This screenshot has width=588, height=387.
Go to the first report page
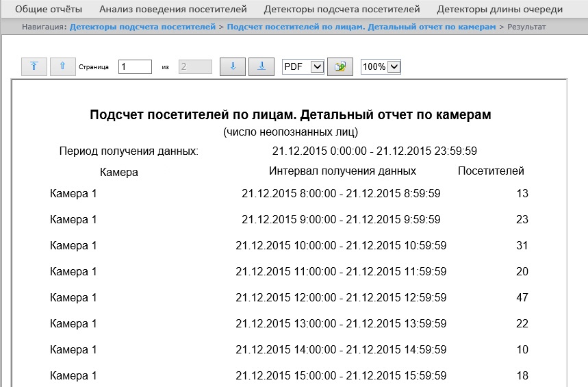point(34,66)
